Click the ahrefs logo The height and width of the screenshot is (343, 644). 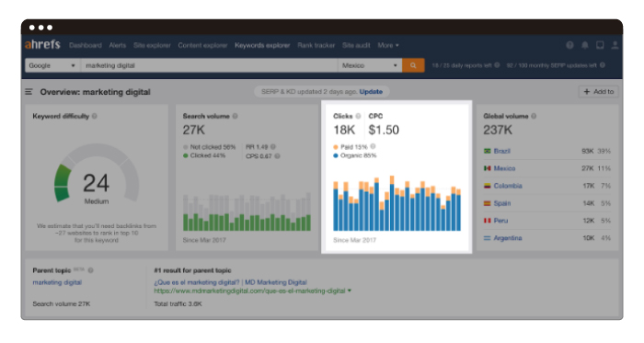click(42, 44)
